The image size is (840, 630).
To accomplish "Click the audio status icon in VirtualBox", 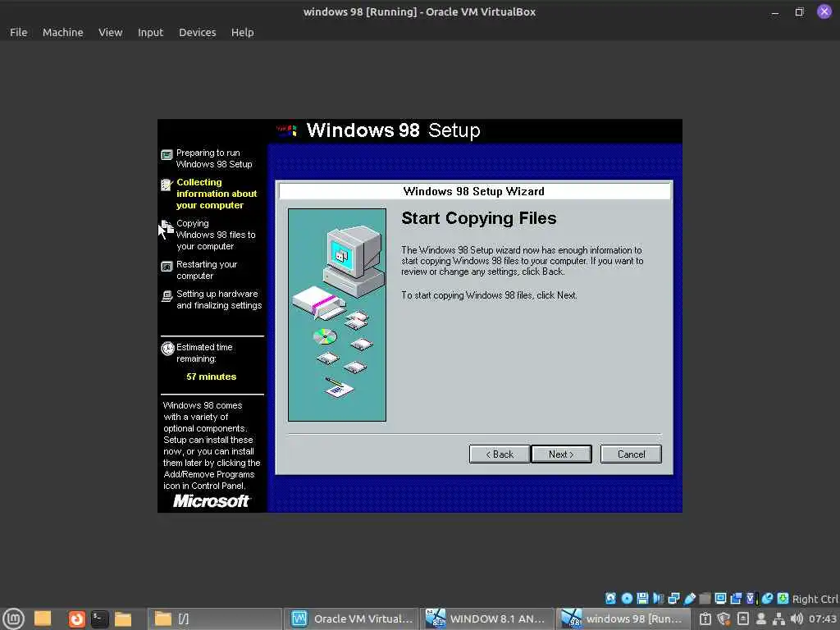I will [x=658, y=598].
